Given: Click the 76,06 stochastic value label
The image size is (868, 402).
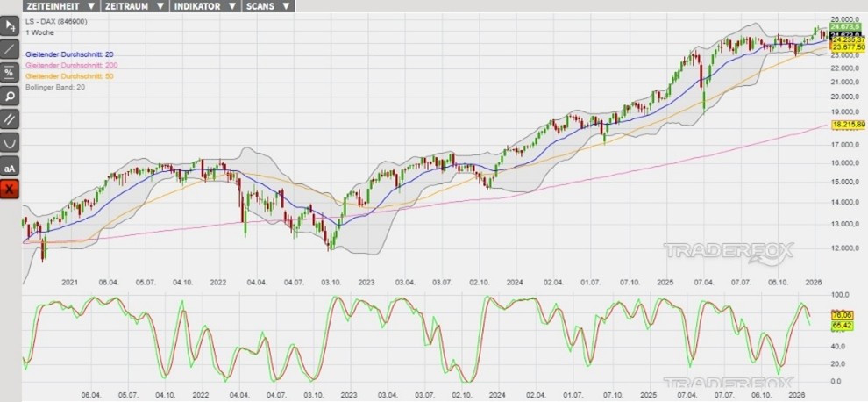Looking at the screenshot, I should [x=841, y=315].
